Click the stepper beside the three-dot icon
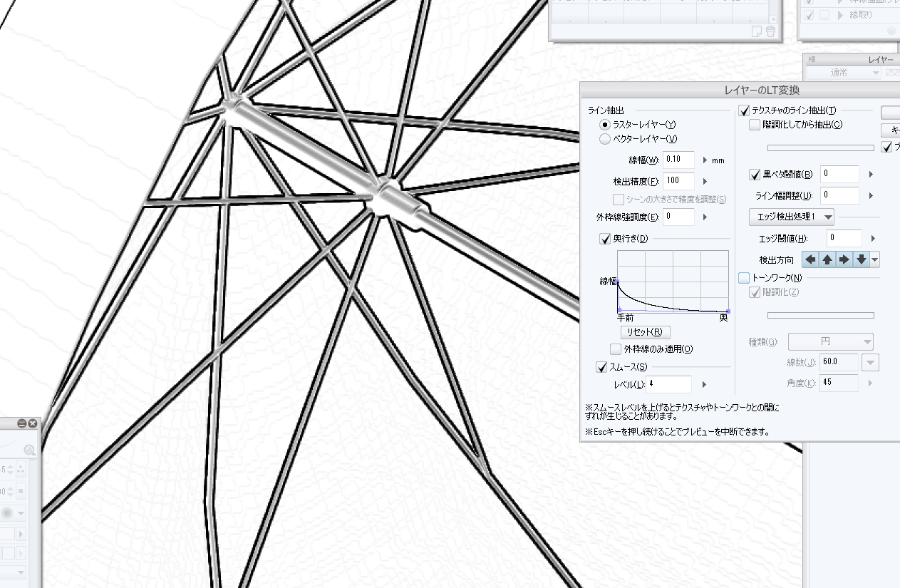900x588 pixels. [9, 470]
